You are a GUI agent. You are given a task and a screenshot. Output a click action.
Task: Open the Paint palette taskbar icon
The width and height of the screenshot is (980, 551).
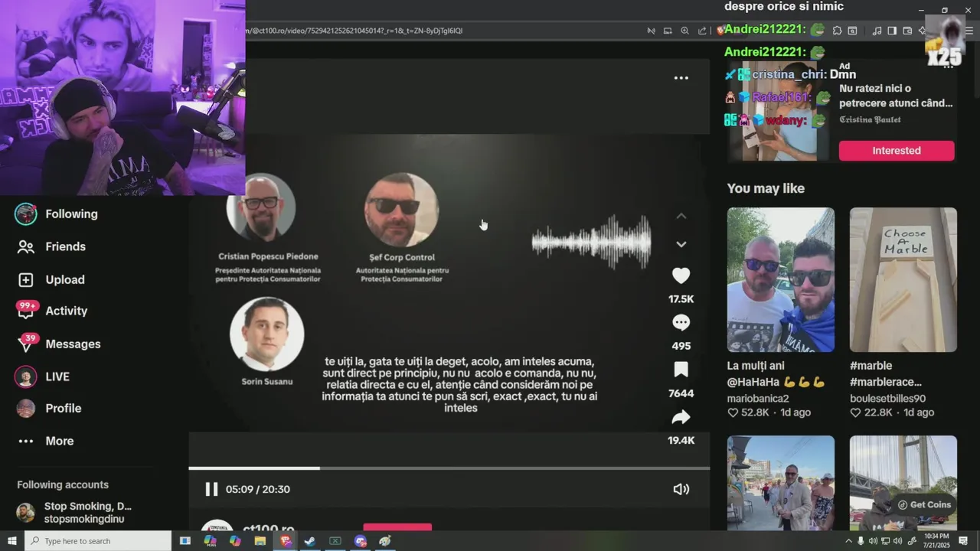[x=385, y=541]
